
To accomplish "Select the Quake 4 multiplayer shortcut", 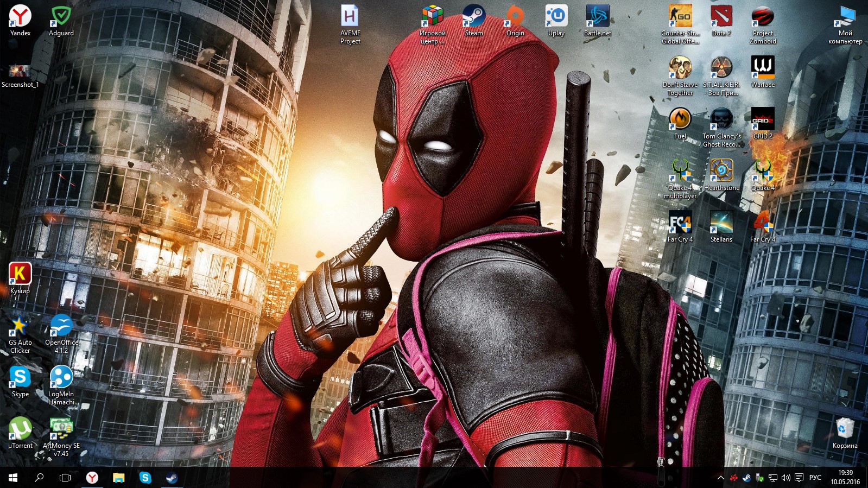I will tap(680, 179).
